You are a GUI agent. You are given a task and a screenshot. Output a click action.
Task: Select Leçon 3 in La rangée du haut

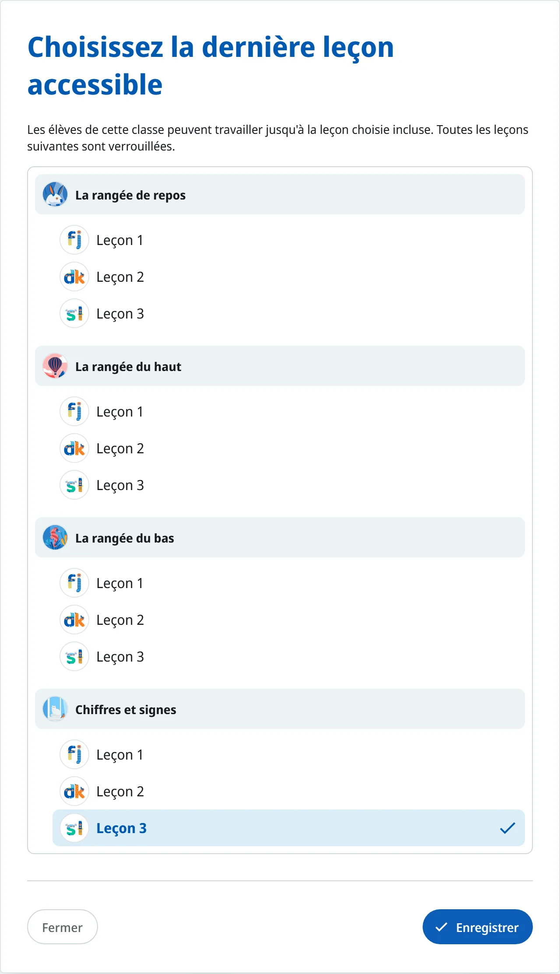[x=289, y=485]
